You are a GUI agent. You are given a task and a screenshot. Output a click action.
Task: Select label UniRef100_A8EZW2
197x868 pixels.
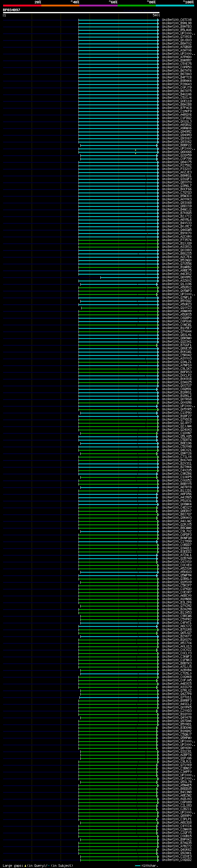click(x=176, y=795)
